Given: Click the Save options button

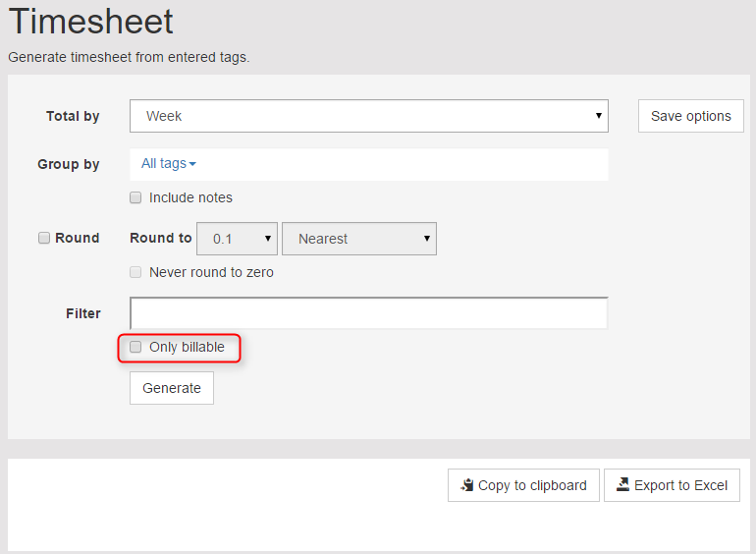Looking at the screenshot, I should click(x=691, y=116).
